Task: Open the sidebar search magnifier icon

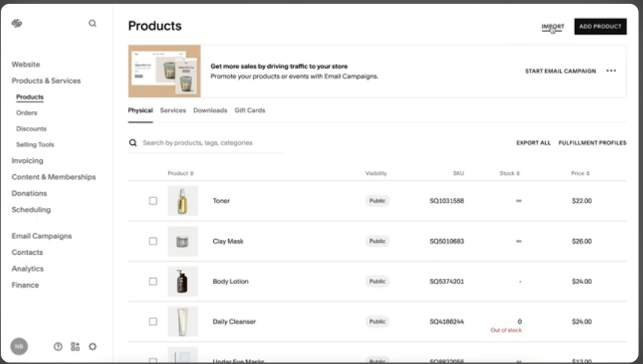Action: click(x=93, y=23)
